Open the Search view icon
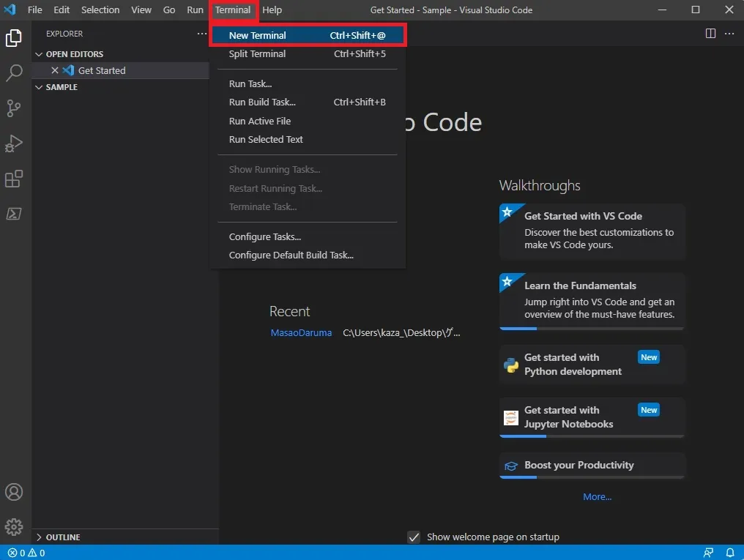The height and width of the screenshot is (560, 744). [14, 73]
